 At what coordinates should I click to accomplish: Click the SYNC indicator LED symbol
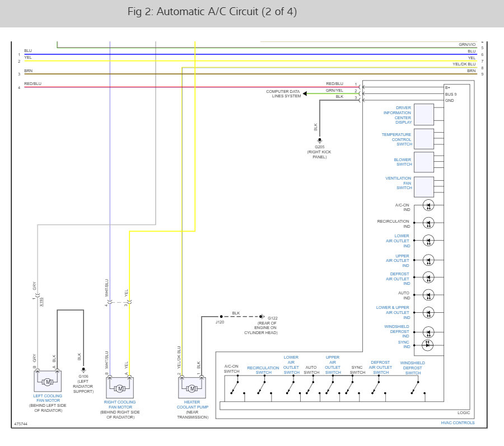(x=427, y=345)
